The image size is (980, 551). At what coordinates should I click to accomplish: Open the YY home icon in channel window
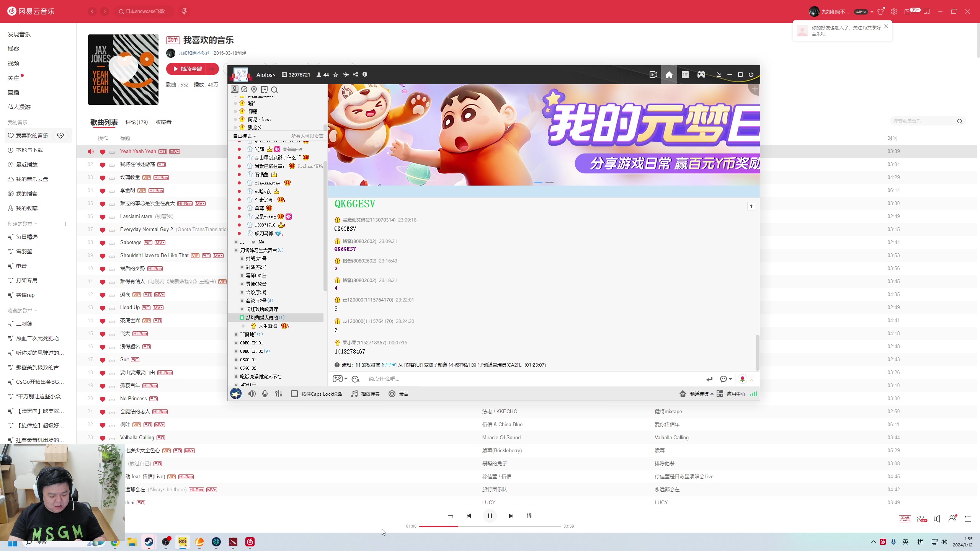pos(669,75)
